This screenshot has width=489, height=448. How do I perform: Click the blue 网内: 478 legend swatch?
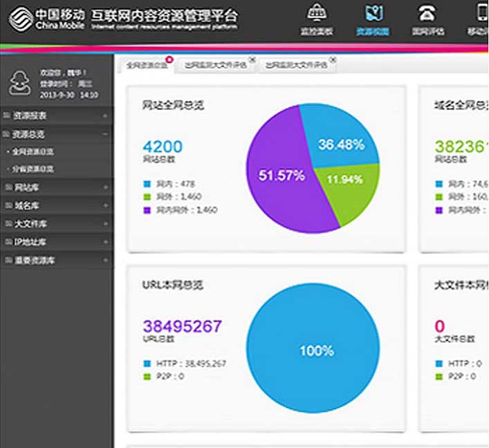[x=147, y=185]
